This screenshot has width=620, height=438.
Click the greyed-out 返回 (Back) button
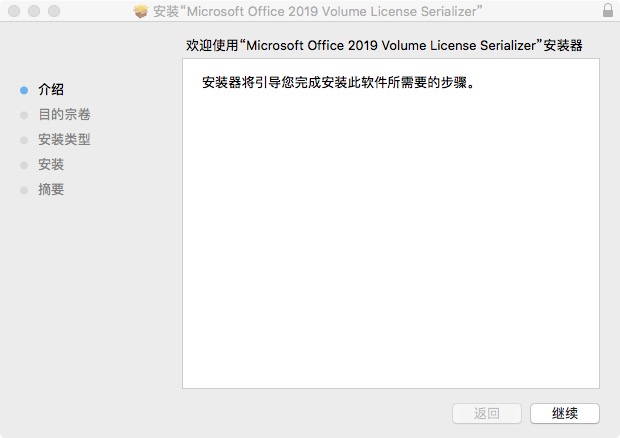(487, 413)
